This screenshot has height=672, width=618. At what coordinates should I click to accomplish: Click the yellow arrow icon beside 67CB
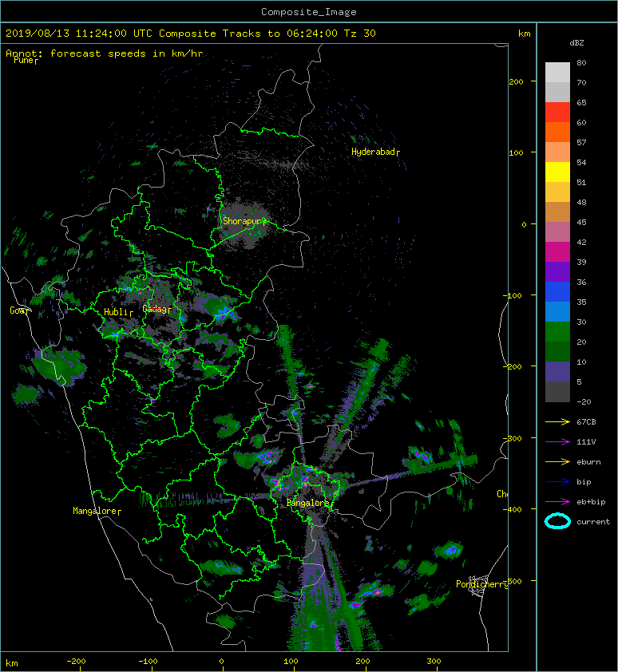(557, 421)
